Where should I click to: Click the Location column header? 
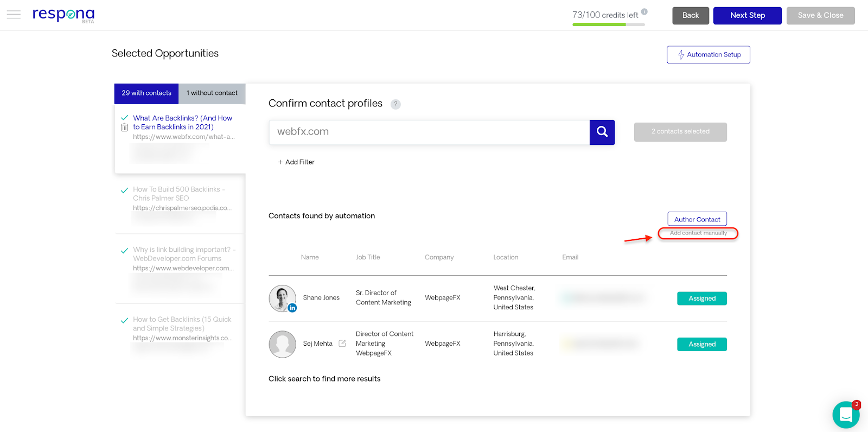(506, 257)
